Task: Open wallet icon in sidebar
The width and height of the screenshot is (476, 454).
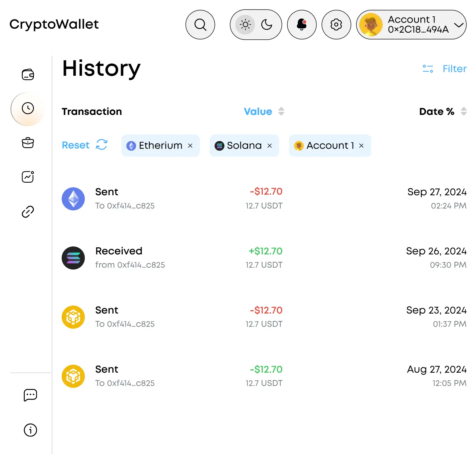Action: (28, 75)
